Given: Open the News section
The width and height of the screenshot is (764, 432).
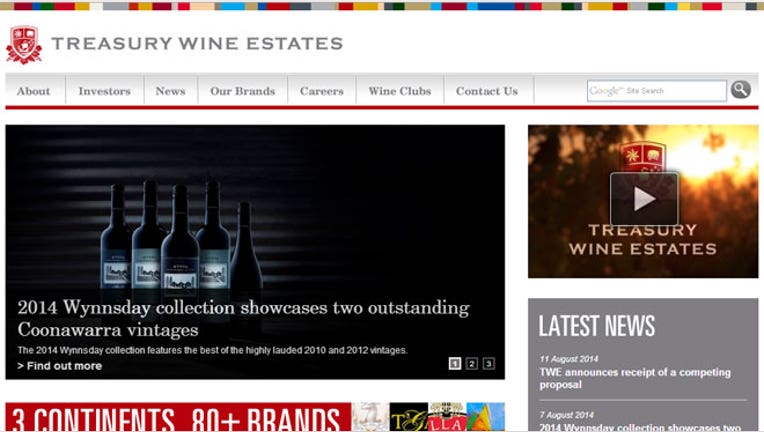Looking at the screenshot, I should click(x=170, y=91).
